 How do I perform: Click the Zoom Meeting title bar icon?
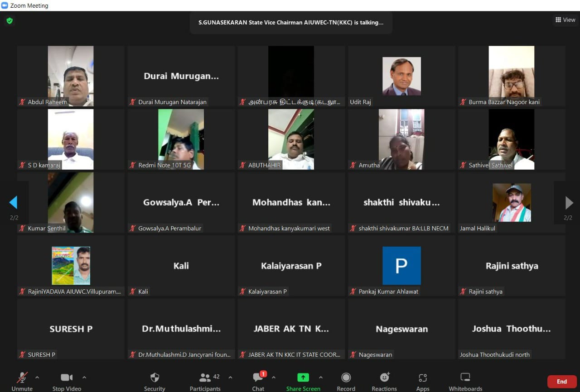pyautogui.click(x=5, y=5)
